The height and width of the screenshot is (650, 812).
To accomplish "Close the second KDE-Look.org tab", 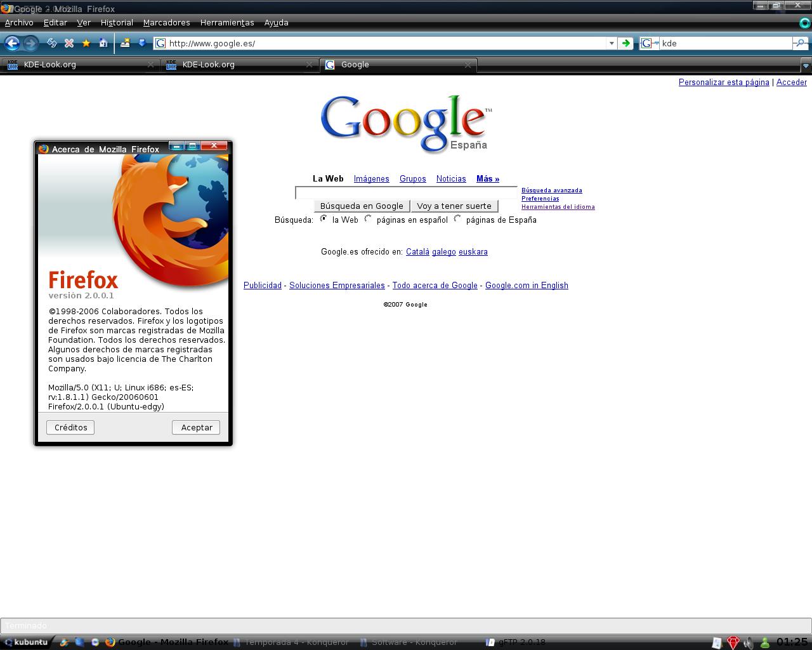I will click(310, 65).
